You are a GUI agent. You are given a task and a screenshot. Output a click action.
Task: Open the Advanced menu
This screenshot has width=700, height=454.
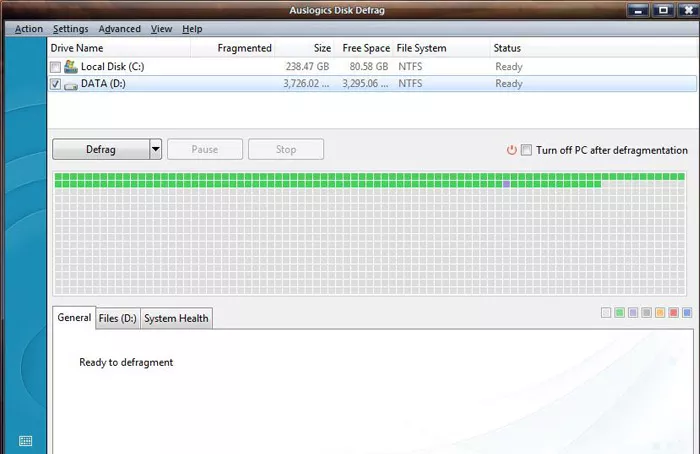tap(119, 29)
